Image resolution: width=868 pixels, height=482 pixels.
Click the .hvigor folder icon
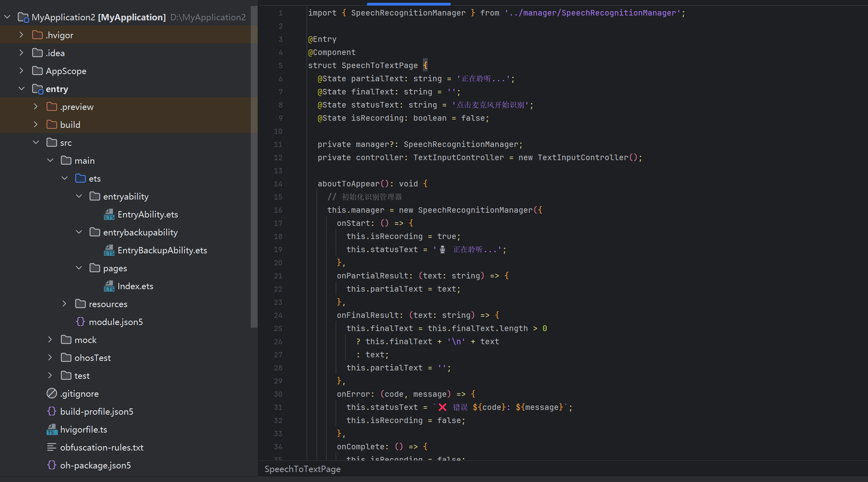[37, 35]
